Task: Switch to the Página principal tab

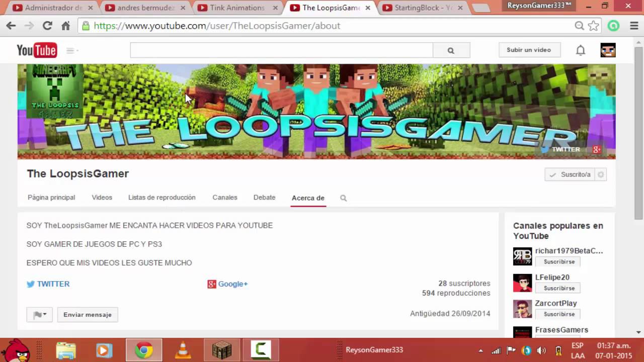Action: click(51, 198)
